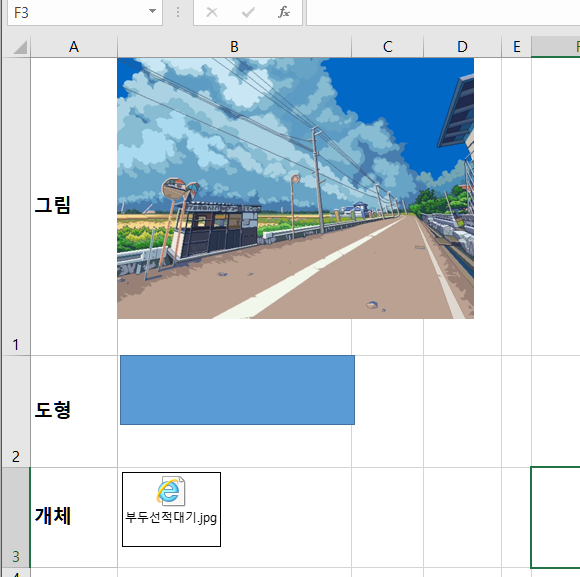Image resolution: width=580 pixels, height=577 pixels.
Task: Select column E header
Action: point(516,47)
